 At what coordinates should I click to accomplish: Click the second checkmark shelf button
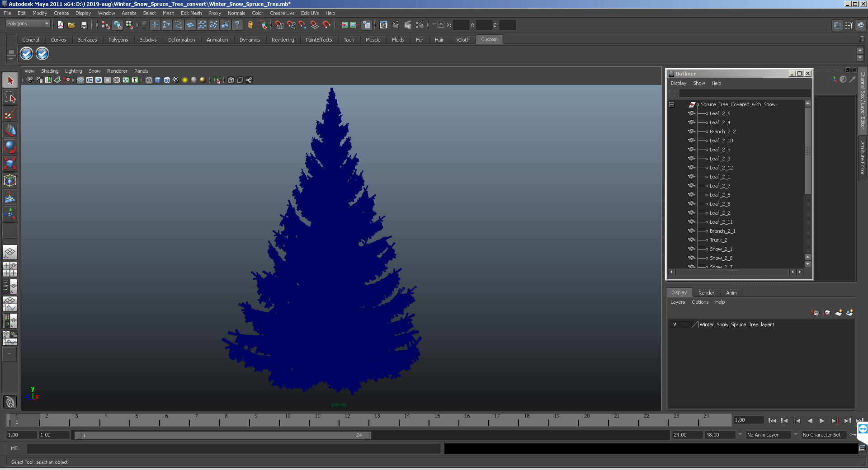click(42, 54)
